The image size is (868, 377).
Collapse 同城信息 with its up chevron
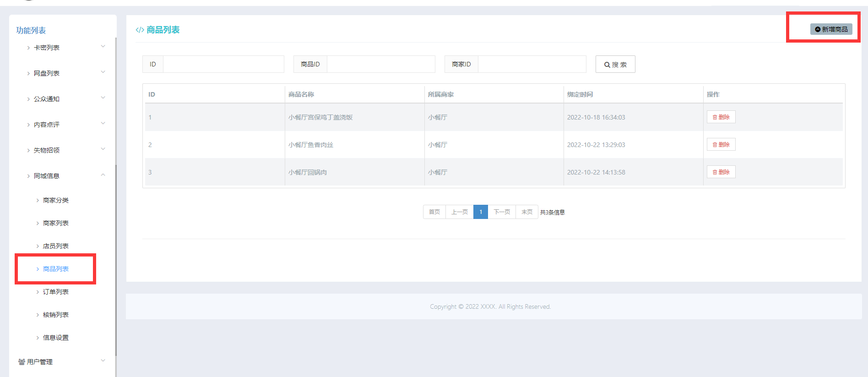click(103, 175)
